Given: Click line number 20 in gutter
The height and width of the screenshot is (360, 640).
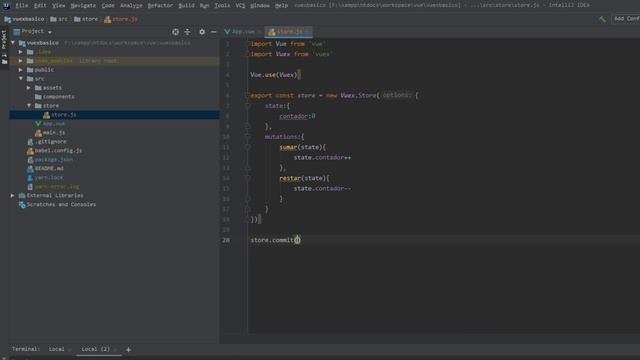Looking at the screenshot, I should tap(226, 240).
